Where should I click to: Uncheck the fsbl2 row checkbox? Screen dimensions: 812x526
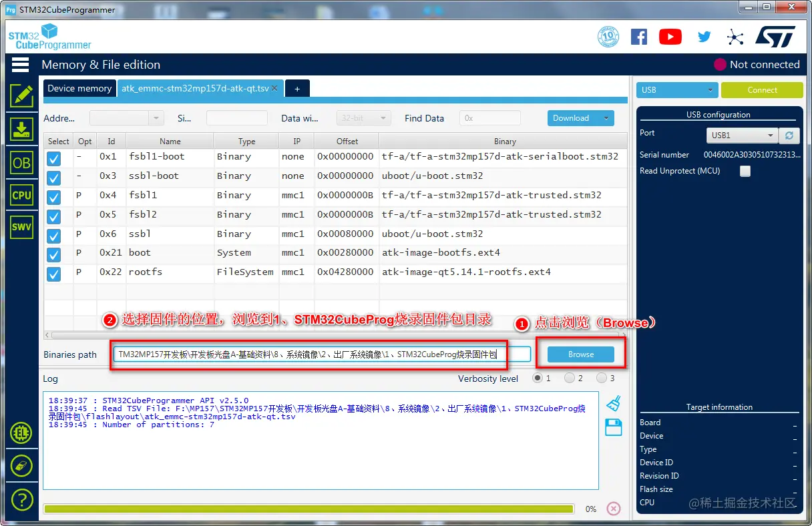coord(54,217)
